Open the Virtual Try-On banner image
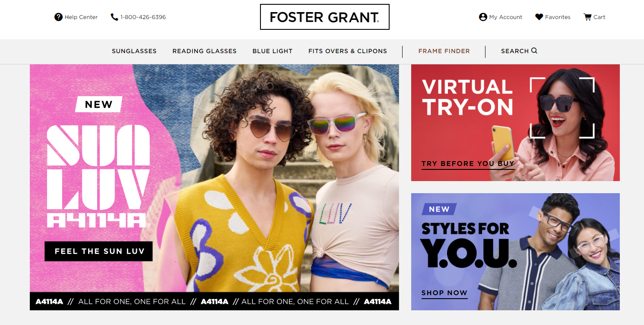 (x=515, y=123)
